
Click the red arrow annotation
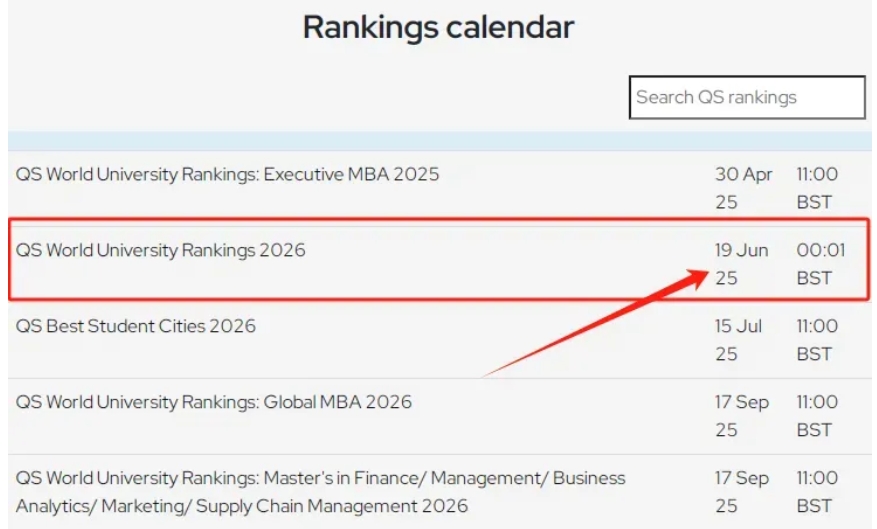590,325
